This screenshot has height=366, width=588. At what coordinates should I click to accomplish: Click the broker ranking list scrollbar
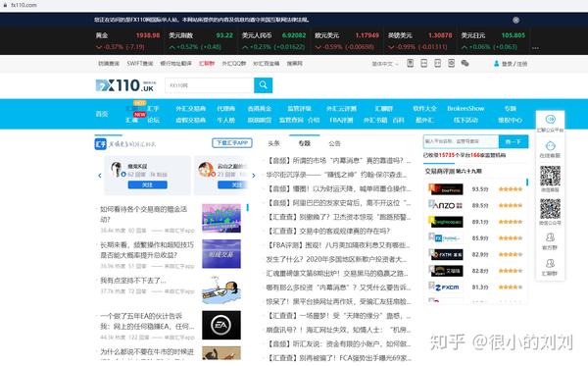(x=527, y=183)
